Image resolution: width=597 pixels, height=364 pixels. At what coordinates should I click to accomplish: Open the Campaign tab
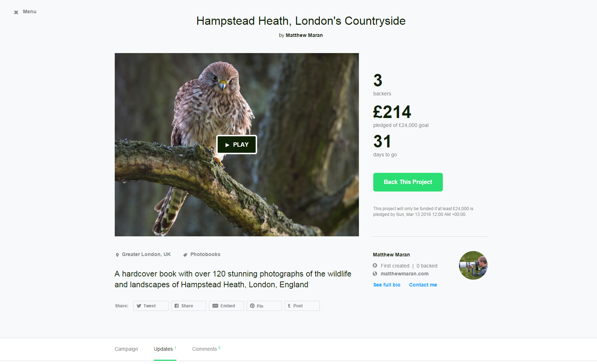126,349
